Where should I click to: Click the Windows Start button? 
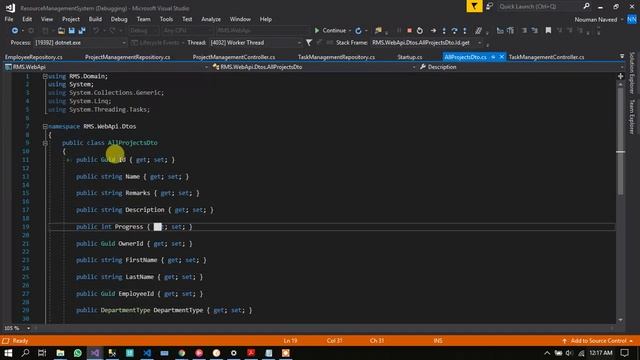[8, 353]
